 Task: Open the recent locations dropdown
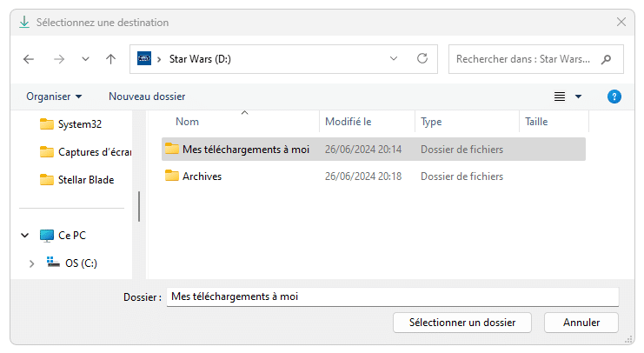pyautogui.click(x=85, y=59)
